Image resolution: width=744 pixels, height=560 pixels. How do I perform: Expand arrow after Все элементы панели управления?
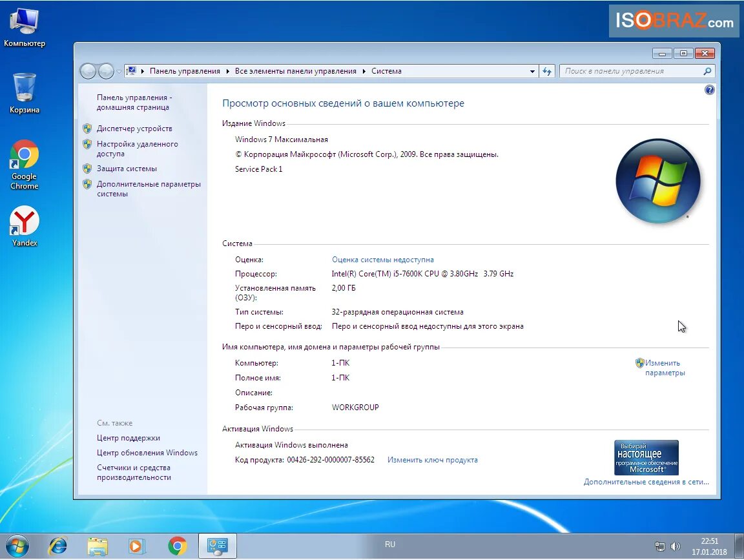click(x=364, y=71)
